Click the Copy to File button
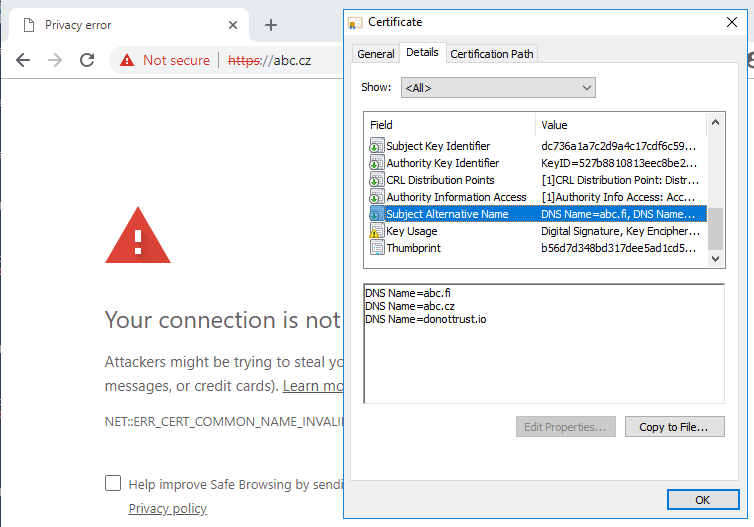This screenshot has width=754, height=527. point(674,427)
